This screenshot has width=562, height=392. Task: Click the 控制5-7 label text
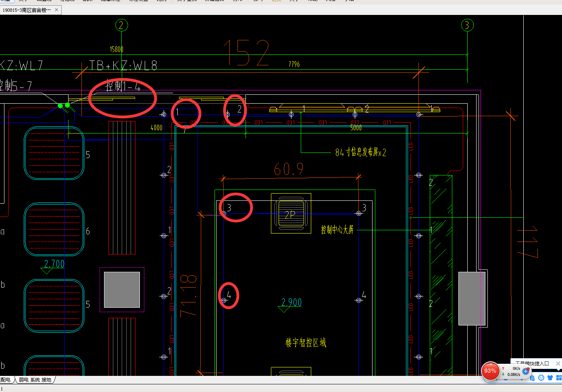pos(16,86)
